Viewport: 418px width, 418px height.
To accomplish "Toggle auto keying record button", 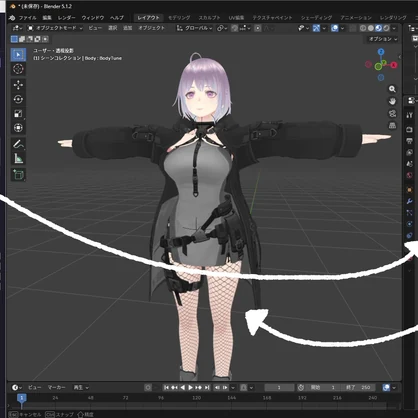I will pos(148,387).
